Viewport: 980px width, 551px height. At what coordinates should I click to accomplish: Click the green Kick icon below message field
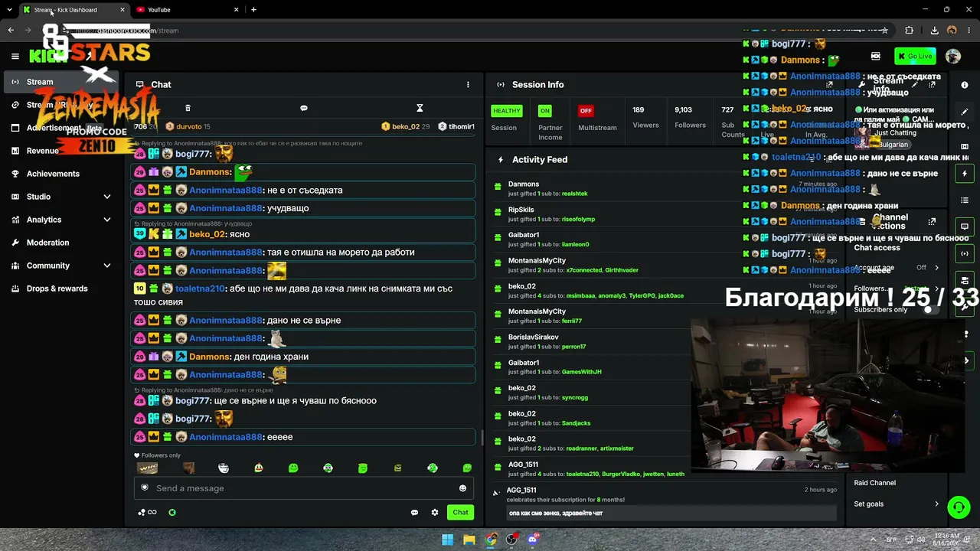172,513
